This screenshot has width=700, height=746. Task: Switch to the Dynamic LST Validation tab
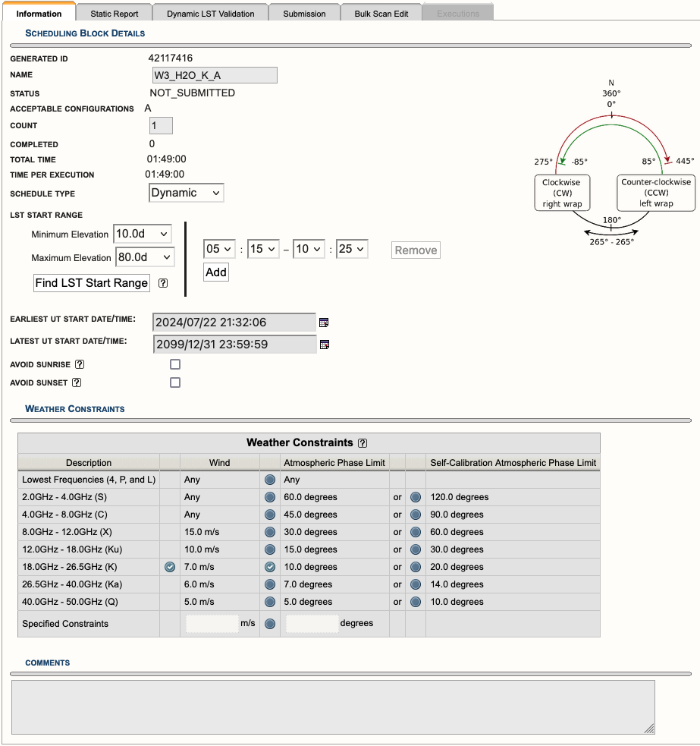(211, 14)
